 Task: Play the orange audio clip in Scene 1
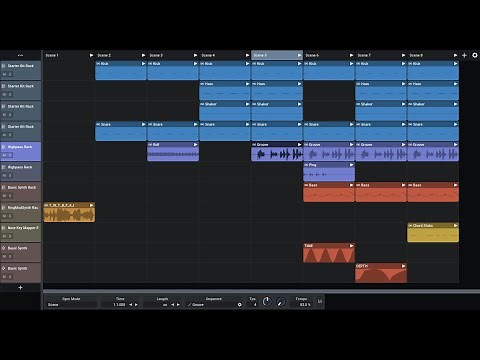[x=91, y=205]
